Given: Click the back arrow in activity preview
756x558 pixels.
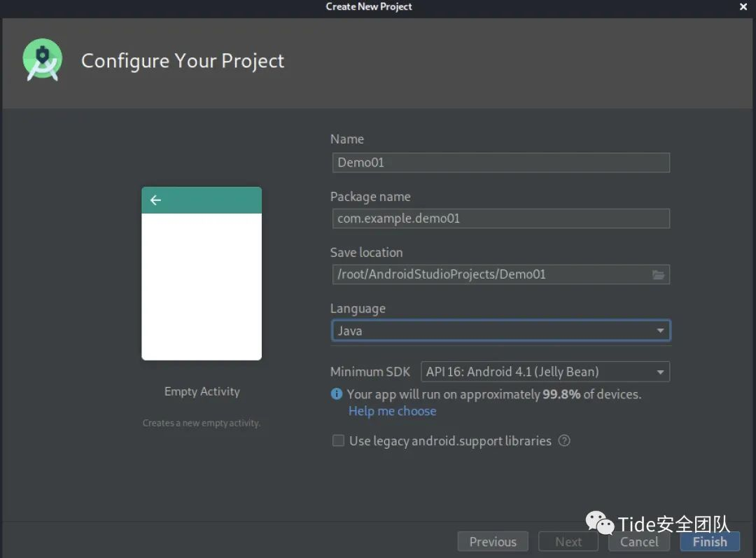Looking at the screenshot, I should [x=155, y=200].
